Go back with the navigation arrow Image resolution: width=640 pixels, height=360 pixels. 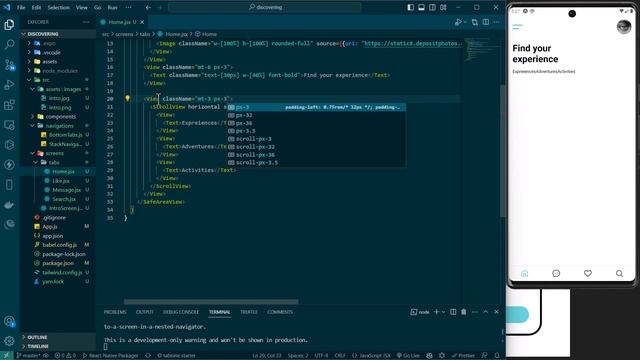coord(148,7)
